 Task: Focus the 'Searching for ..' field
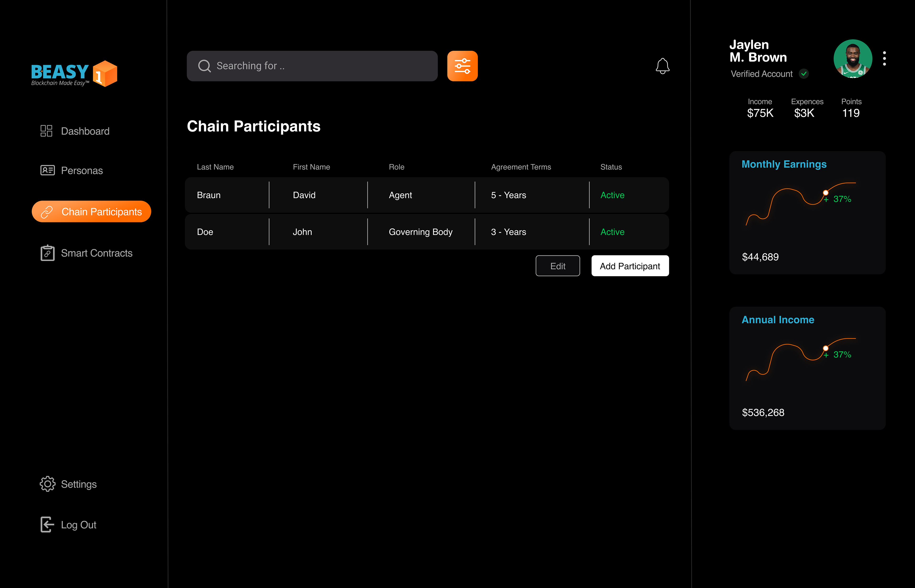312,66
